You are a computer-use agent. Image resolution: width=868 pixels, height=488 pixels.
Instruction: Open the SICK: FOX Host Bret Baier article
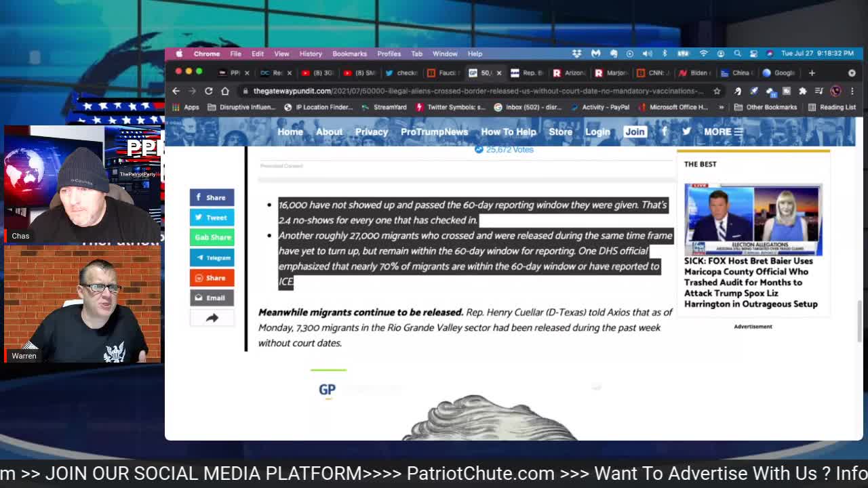click(x=751, y=282)
